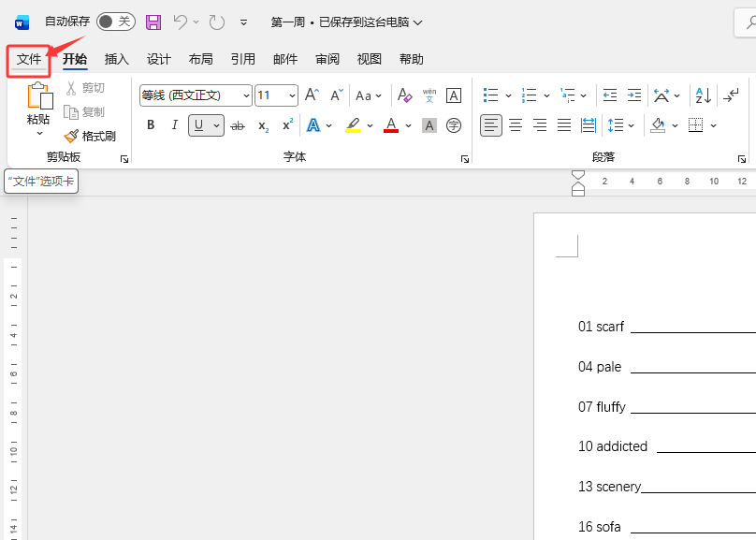Click the character border icon

point(453,95)
